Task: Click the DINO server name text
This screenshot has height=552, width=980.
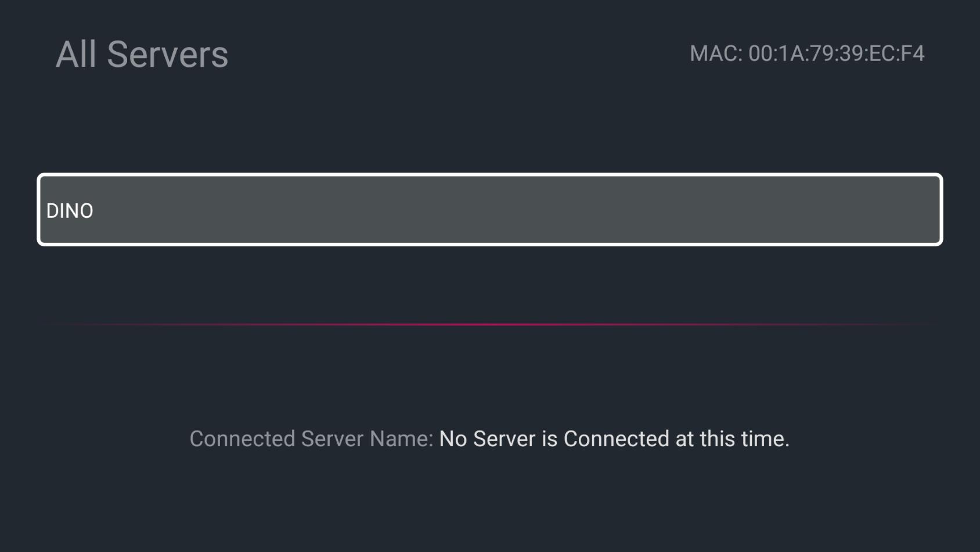Action: point(70,211)
